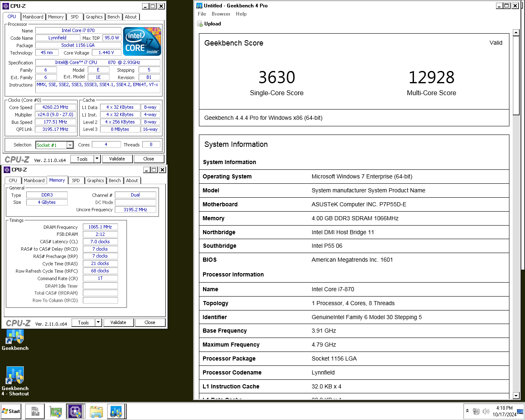The width and height of the screenshot is (525, 420).
Task: Click Tools button in upper CPU-Z window
Action: [x=82, y=159]
